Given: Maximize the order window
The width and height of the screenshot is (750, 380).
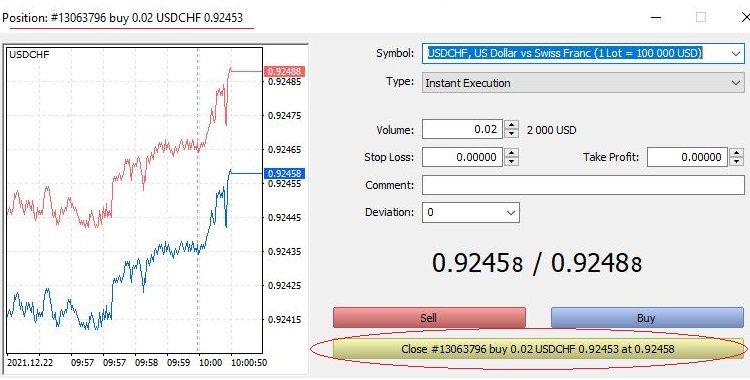Looking at the screenshot, I should pos(701,18).
